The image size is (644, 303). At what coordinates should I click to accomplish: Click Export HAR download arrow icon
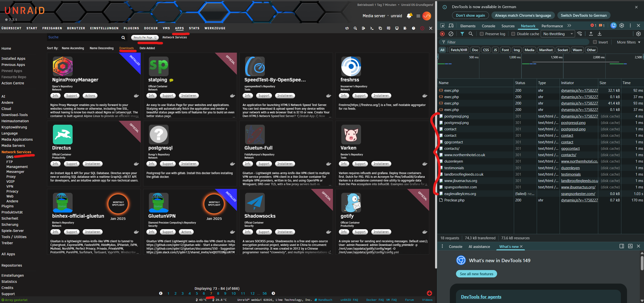(599, 34)
